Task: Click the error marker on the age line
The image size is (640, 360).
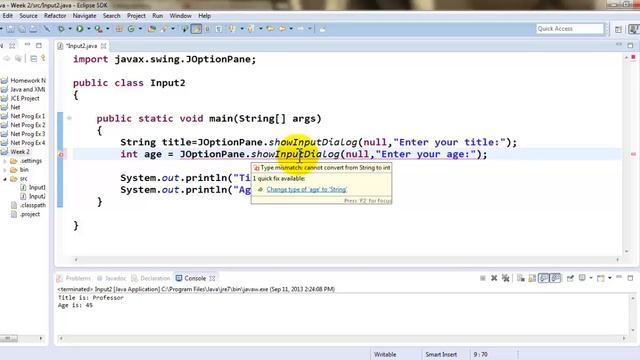Action: click(61, 154)
